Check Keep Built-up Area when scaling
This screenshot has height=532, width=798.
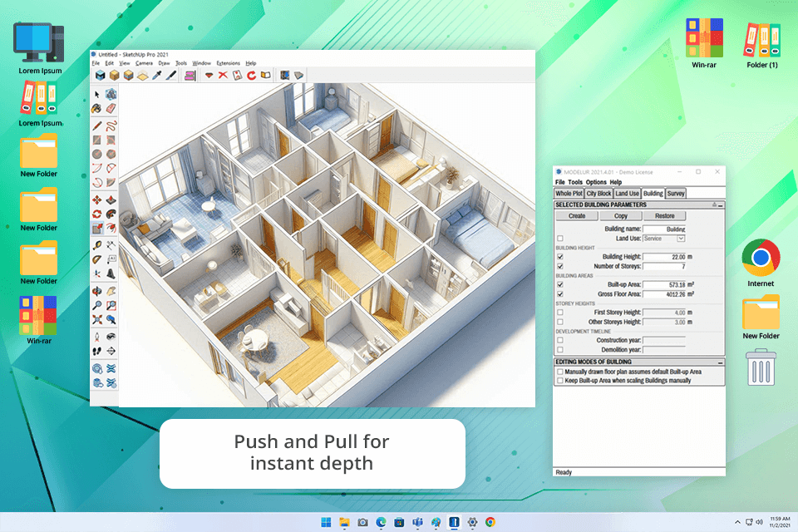[560, 381]
